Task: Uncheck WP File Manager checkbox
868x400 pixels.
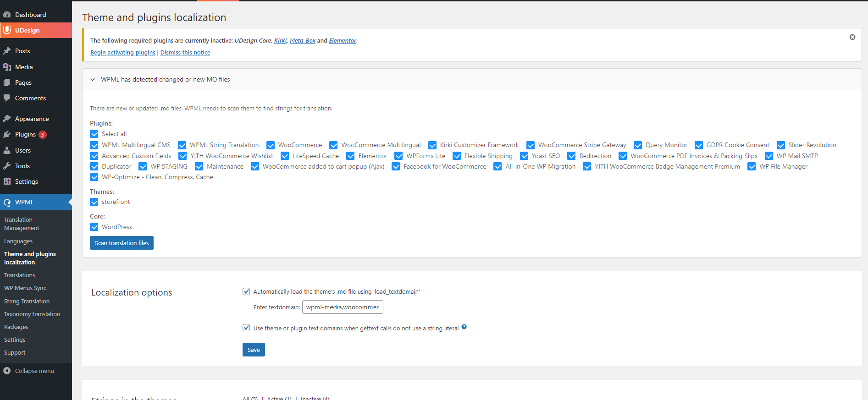Action: pos(752,167)
